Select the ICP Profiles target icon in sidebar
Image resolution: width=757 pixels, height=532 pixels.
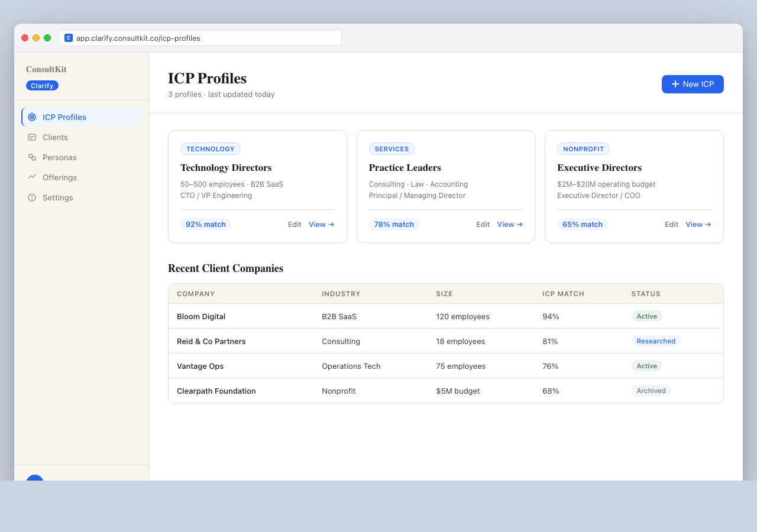pos(33,116)
